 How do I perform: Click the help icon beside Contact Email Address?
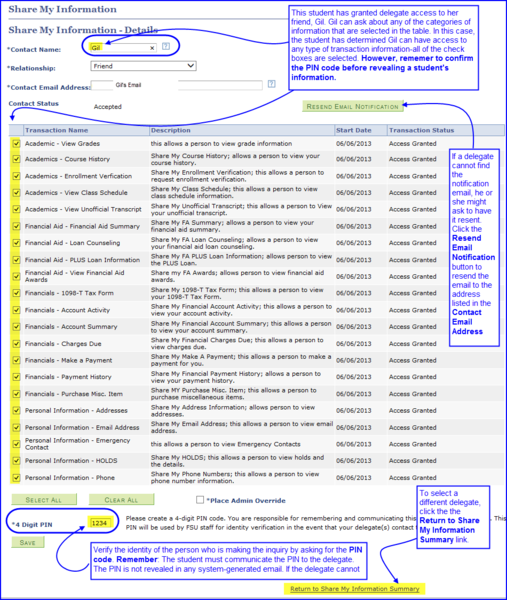click(x=271, y=84)
